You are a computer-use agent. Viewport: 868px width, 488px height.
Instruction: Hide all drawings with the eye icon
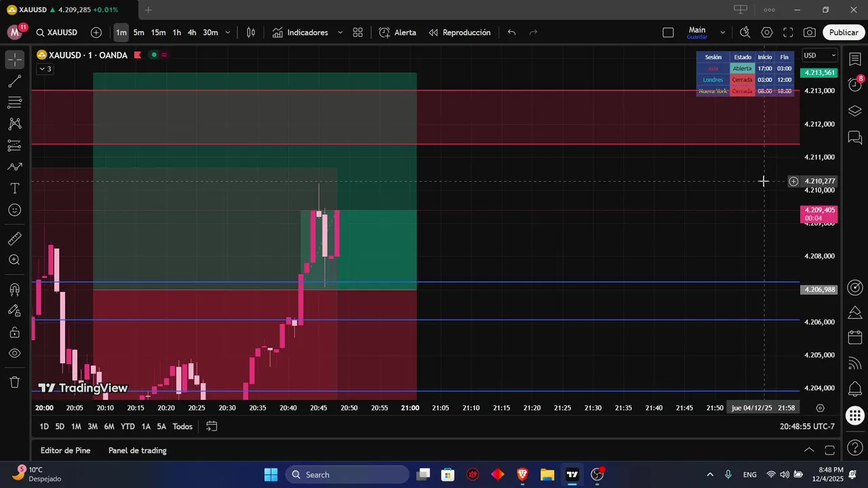point(14,353)
